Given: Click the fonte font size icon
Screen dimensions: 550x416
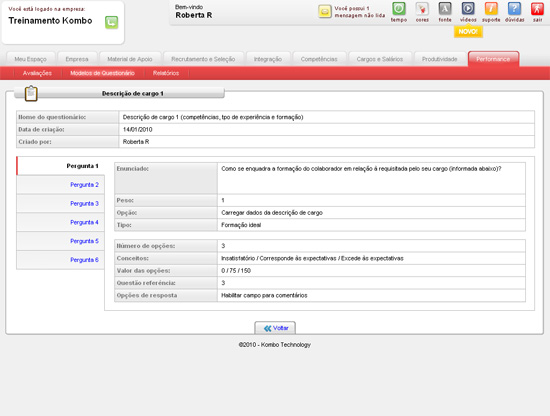Looking at the screenshot, I should [445, 9].
